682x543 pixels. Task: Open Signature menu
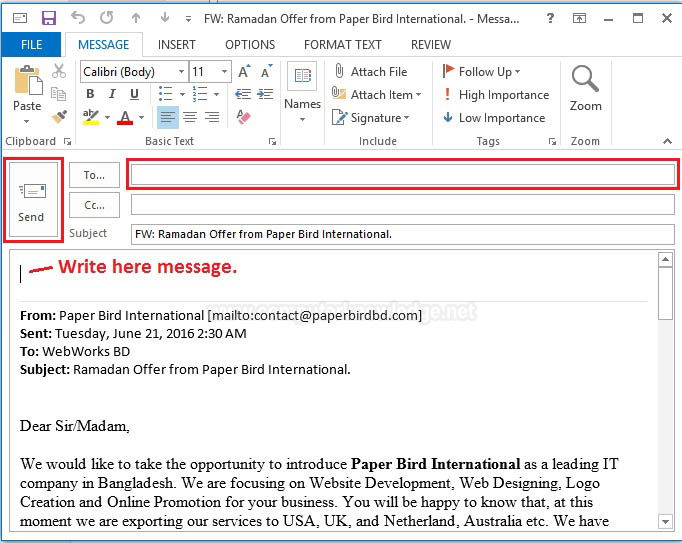pyautogui.click(x=371, y=117)
